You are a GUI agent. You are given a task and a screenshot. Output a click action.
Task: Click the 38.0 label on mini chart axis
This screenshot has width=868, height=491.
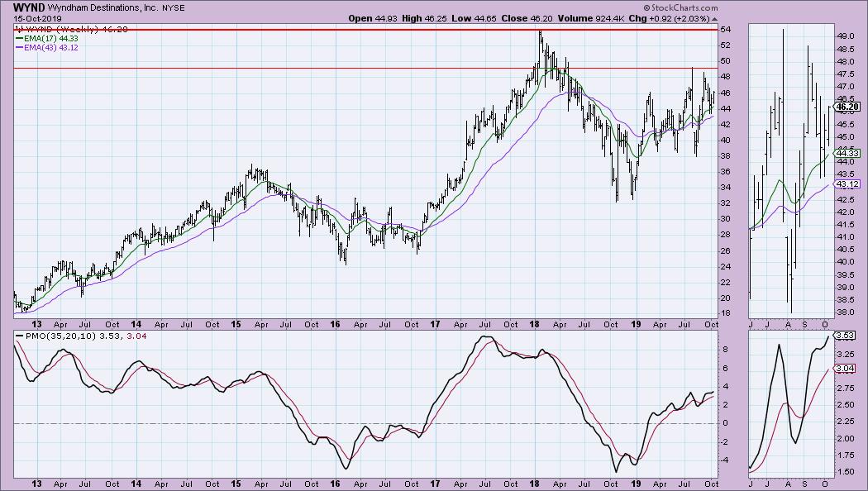[x=844, y=312]
